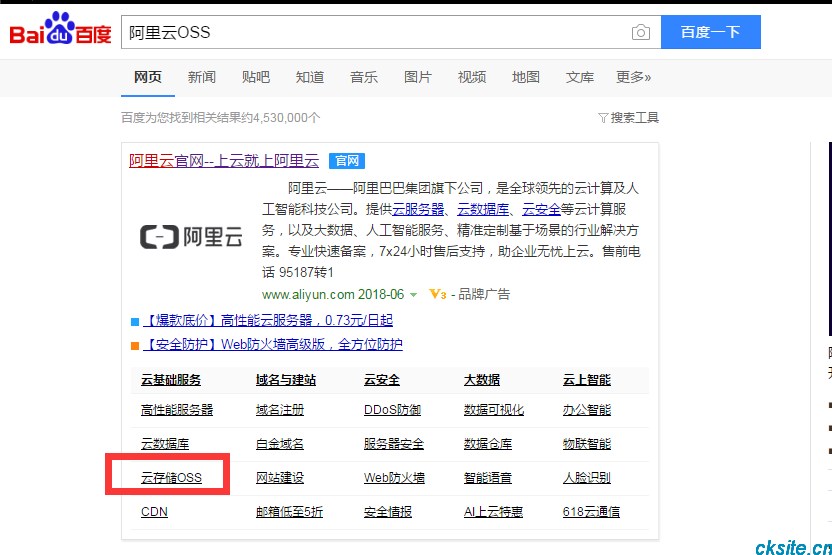Open the 知道 tab
Image resolution: width=832 pixels, height=555 pixels.
(310, 77)
